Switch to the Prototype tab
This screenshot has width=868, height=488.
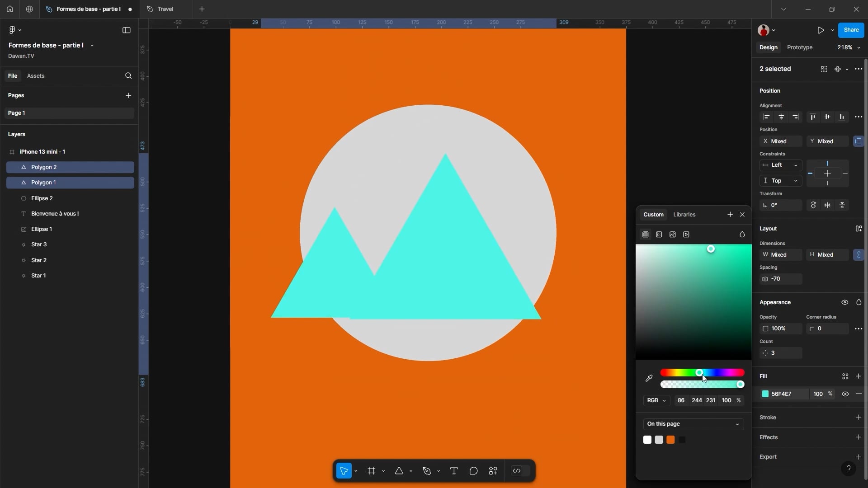tap(799, 47)
